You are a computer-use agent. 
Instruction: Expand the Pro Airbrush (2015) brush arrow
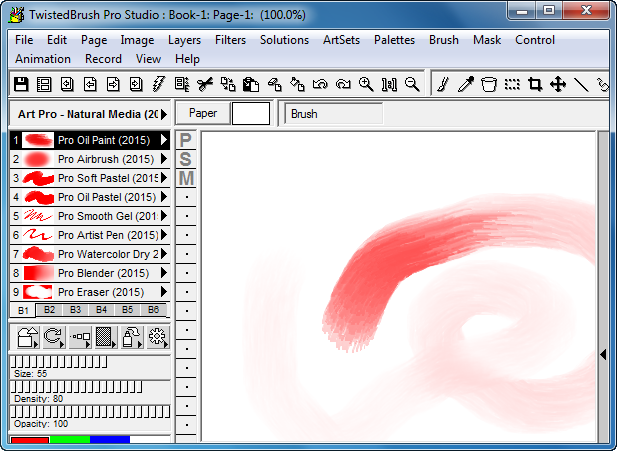click(164, 159)
